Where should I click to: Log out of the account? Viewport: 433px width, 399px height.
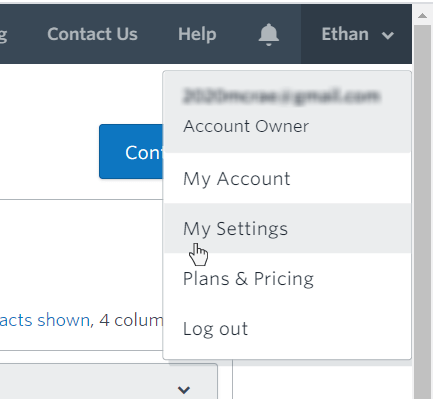tap(287, 329)
